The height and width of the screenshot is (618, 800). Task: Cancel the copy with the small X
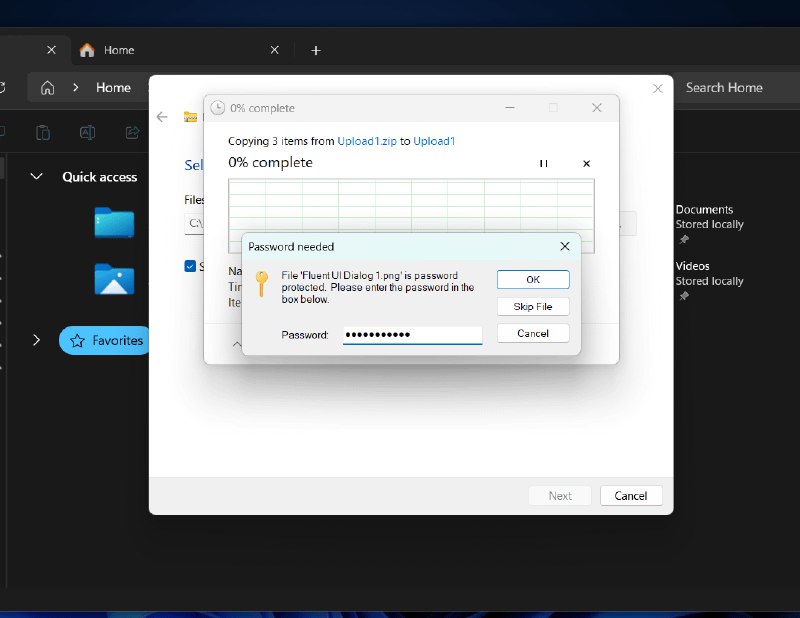point(587,163)
